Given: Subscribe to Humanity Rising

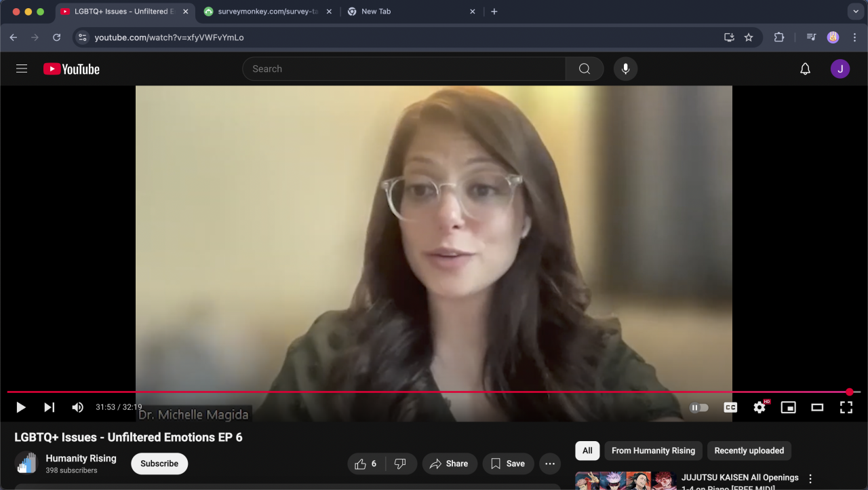Looking at the screenshot, I should click(x=159, y=464).
